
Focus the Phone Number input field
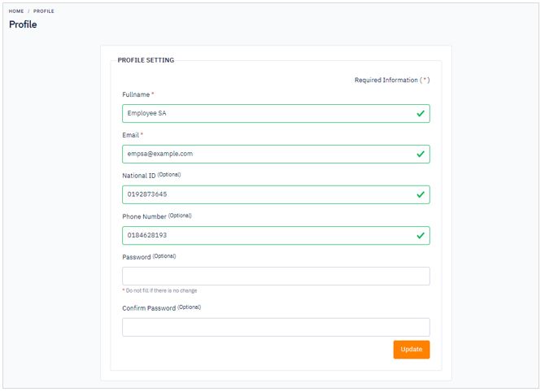click(x=276, y=236)
